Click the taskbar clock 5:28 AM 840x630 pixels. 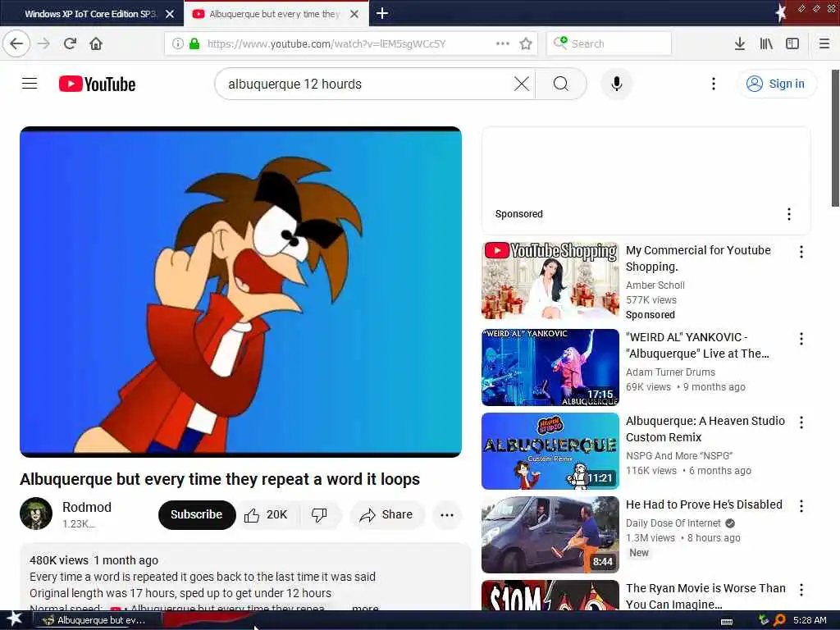click(810, 620)
